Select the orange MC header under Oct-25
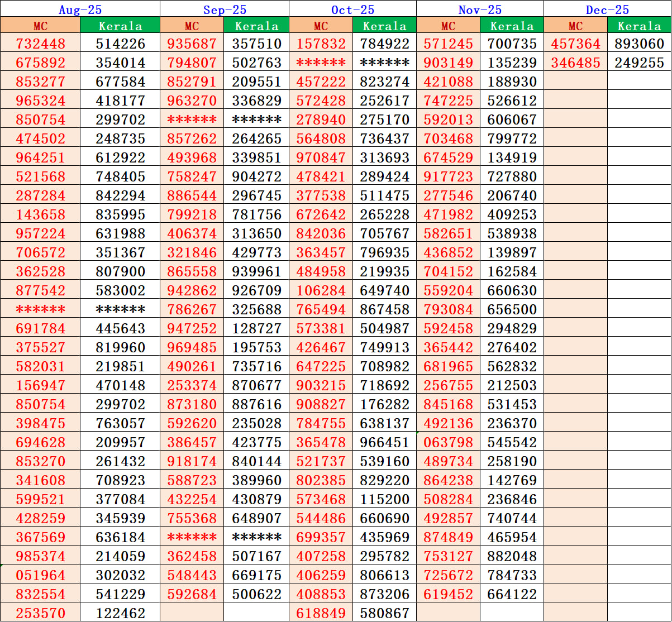Image resolution: width=672 pixels, height=622 pixels. point(320,26)
